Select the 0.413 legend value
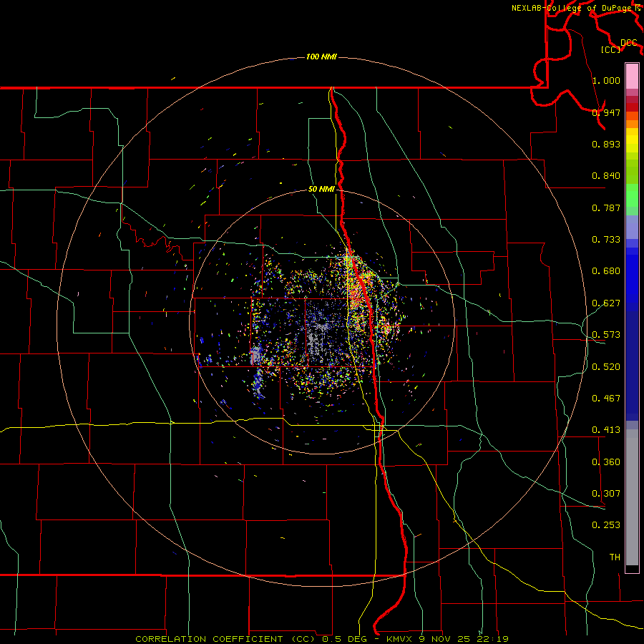 coord(606,430)
